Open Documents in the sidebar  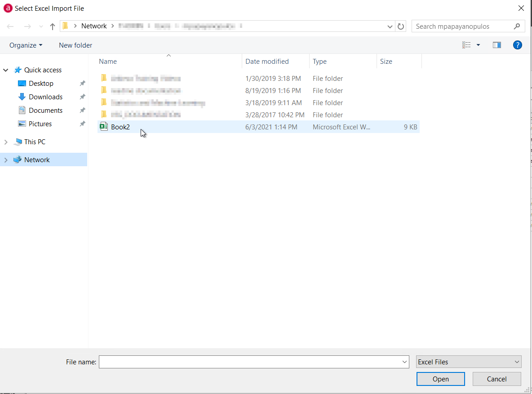(x=45, y=110)
